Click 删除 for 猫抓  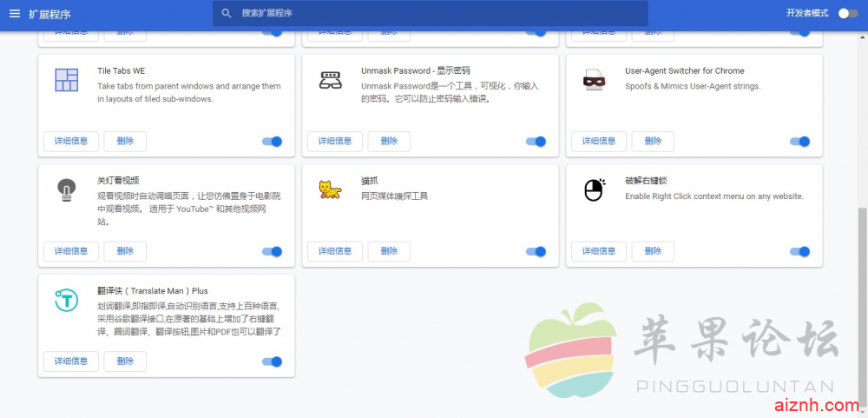[x=389, y=252]
